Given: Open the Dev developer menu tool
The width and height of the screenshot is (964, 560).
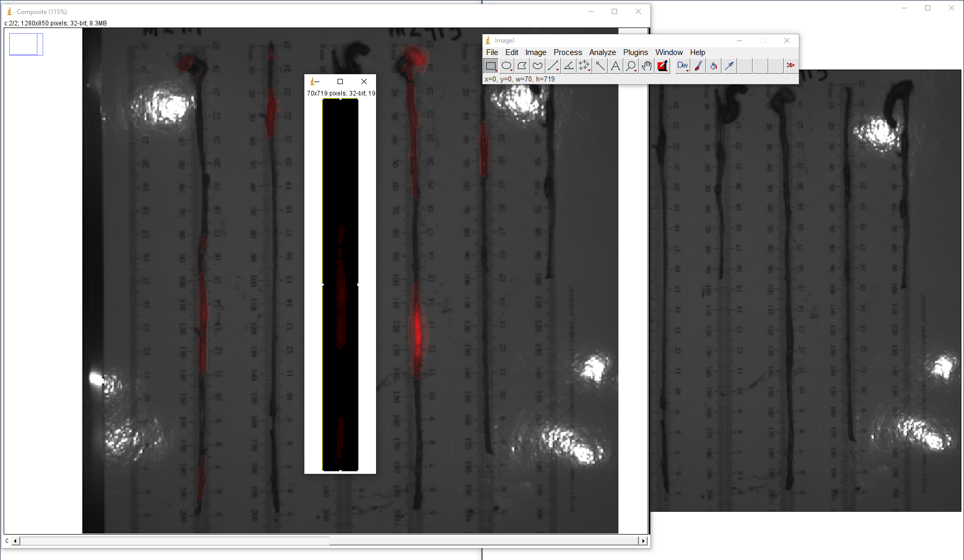Looking at the screenshot, I should click(682, 66).
